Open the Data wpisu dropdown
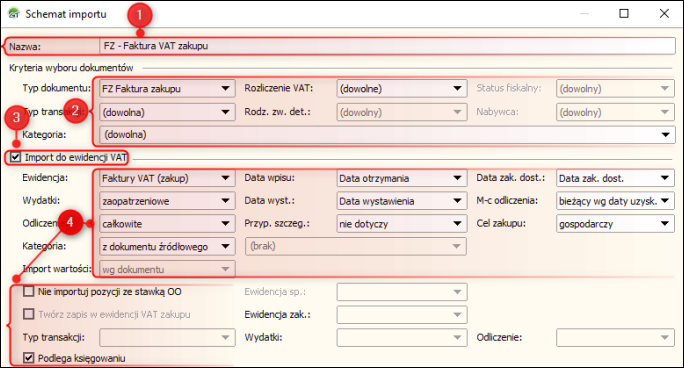The height and width of the screenshot is (368, 684). [x=402, y=178]
